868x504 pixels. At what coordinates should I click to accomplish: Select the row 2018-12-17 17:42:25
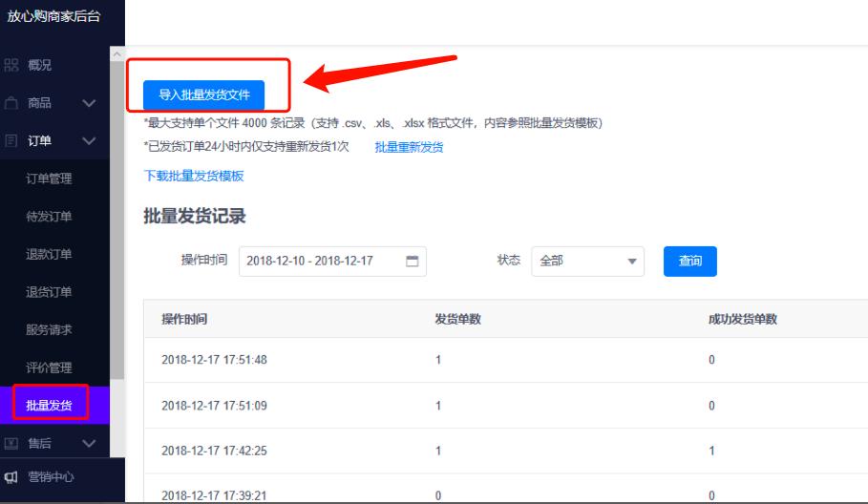point(506,451)
